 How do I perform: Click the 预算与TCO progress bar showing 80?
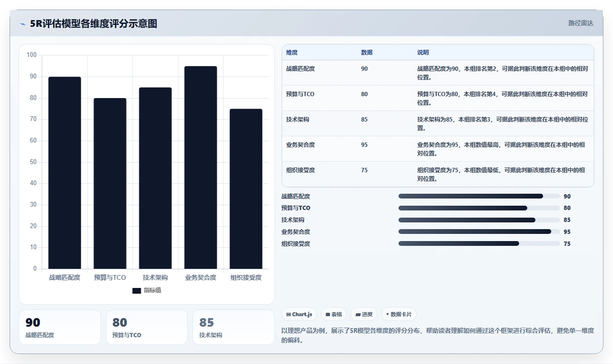coord(479,208)
